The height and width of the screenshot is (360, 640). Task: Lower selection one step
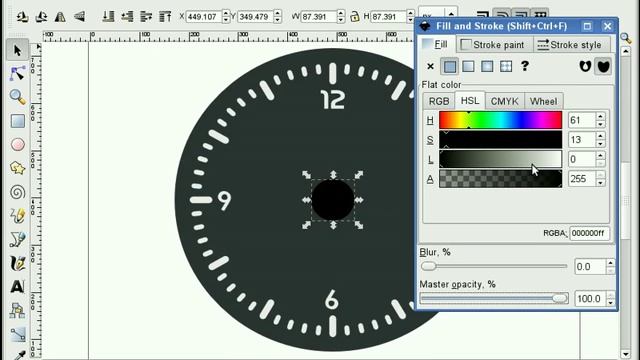127,17
